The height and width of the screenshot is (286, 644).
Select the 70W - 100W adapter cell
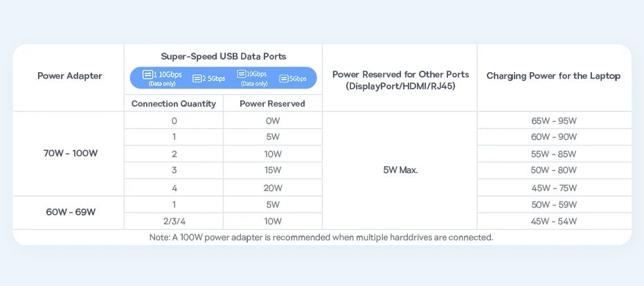(x=71, y=154)
